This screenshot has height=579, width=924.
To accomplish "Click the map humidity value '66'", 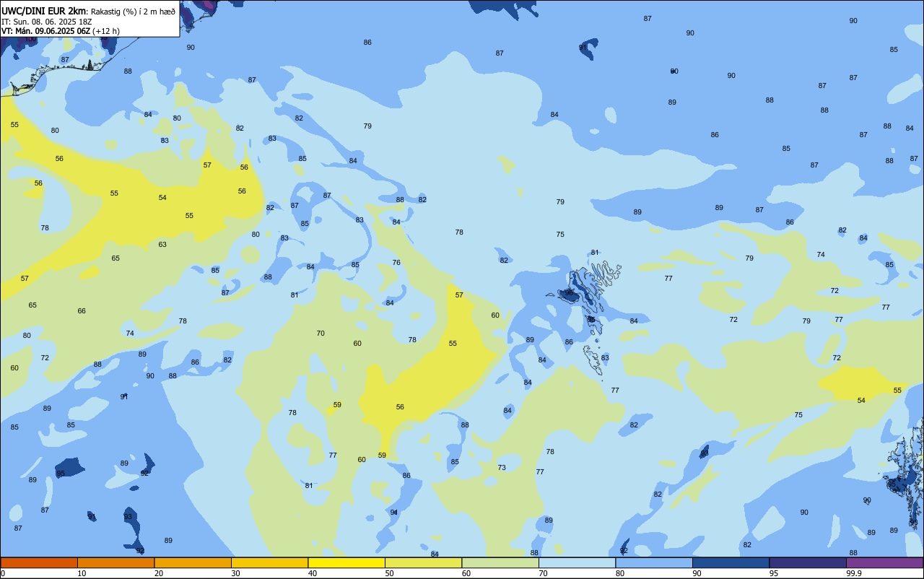I will 82,311.
